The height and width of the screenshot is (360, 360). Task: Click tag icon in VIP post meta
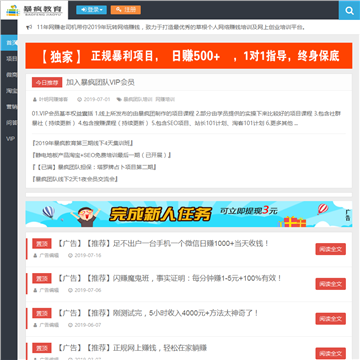(x=119, y=100)
